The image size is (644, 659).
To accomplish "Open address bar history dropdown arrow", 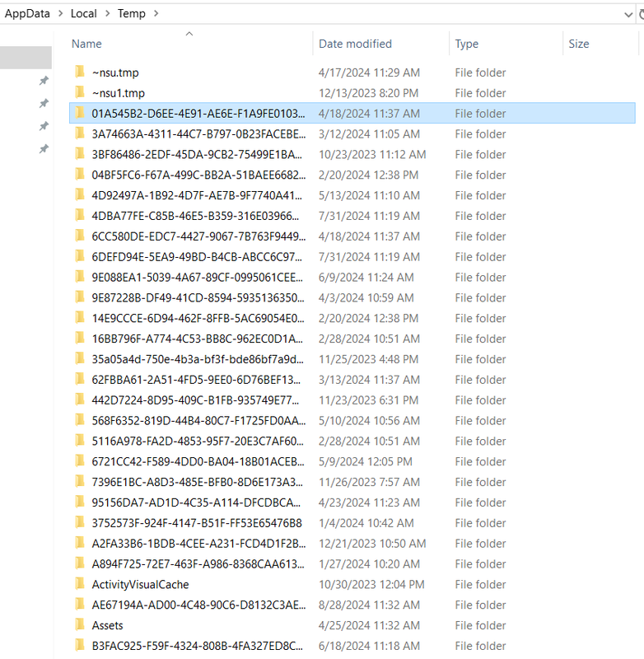I will [x=628, y=15].
